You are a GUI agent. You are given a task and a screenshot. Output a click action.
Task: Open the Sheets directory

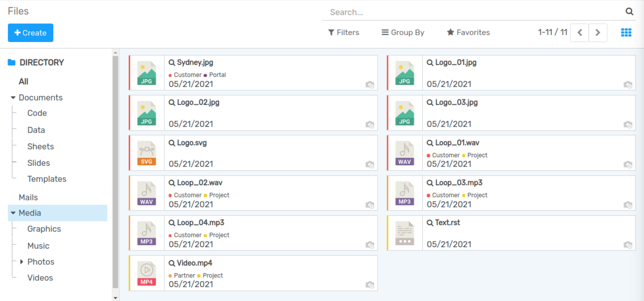[x=40, y=146]
